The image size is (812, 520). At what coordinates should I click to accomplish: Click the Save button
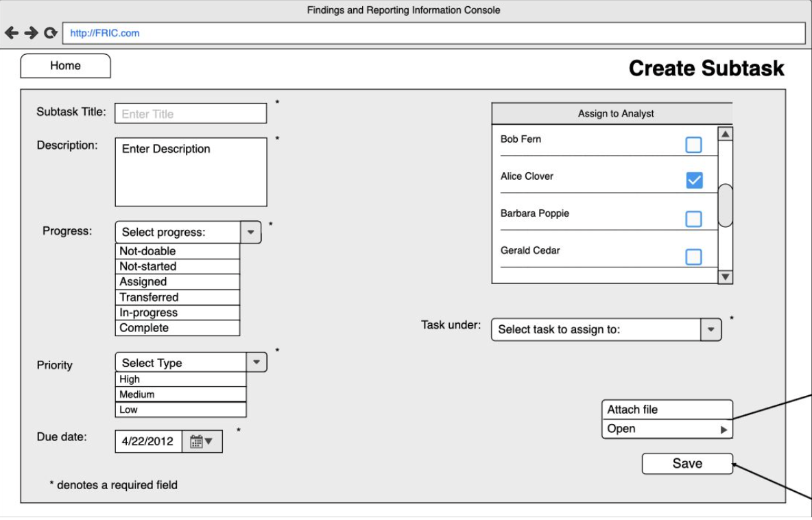[686, 462]
